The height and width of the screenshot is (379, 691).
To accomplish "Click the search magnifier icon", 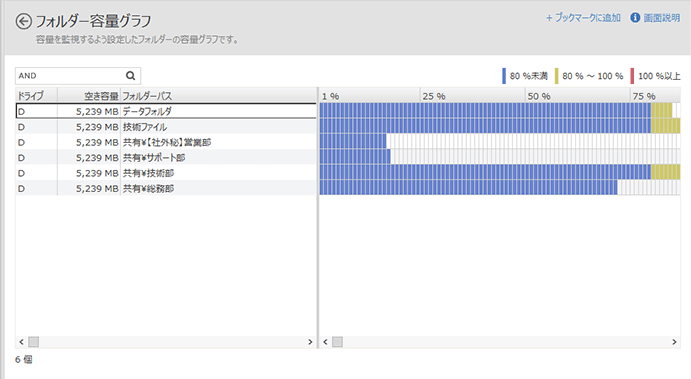I will click(130, 76).
